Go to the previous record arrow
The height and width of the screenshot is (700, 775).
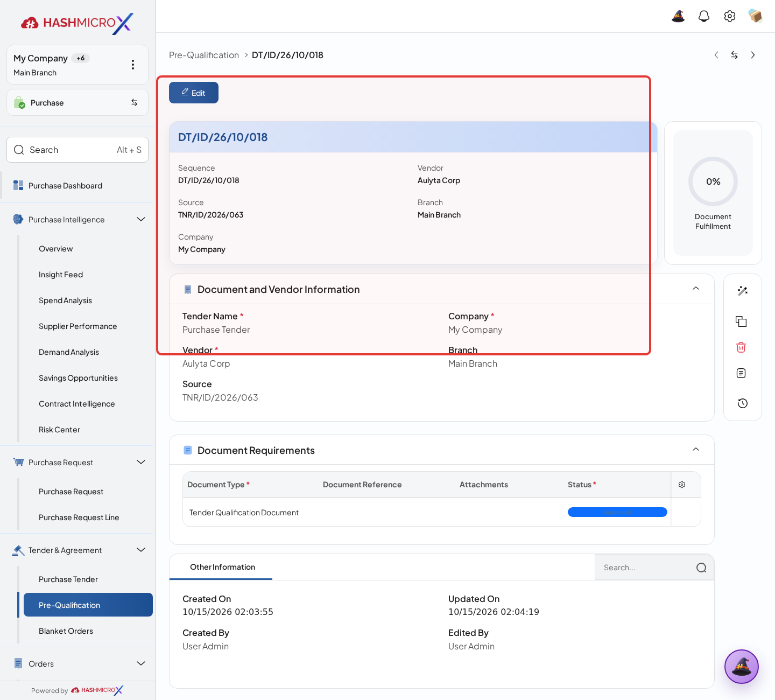(x=716, y=55)
